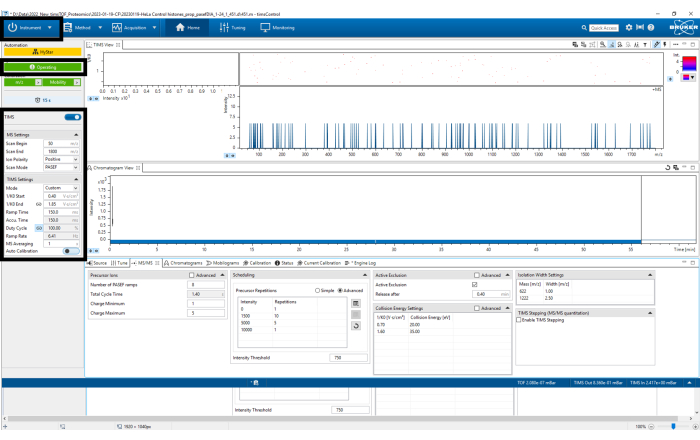700x440 pixels.
Task: Open the Status tab
Action: [x=284, y=263]
